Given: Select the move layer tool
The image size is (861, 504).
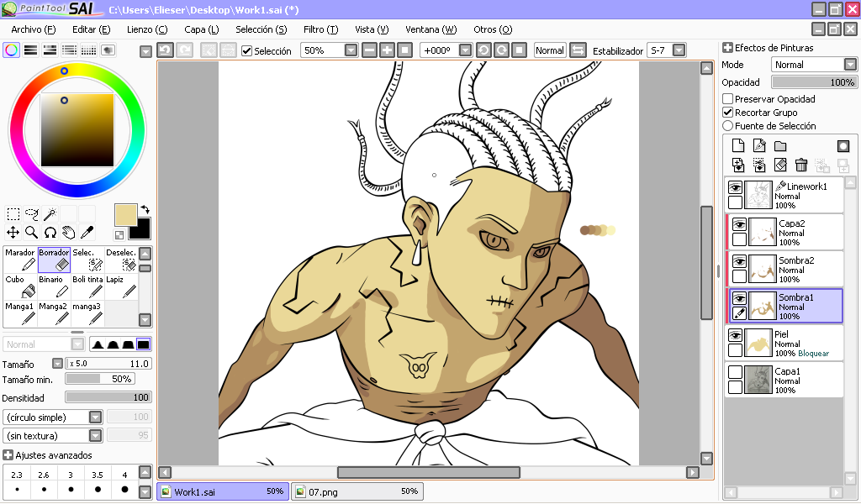Looking at the screenshot, I should (13, 233).
